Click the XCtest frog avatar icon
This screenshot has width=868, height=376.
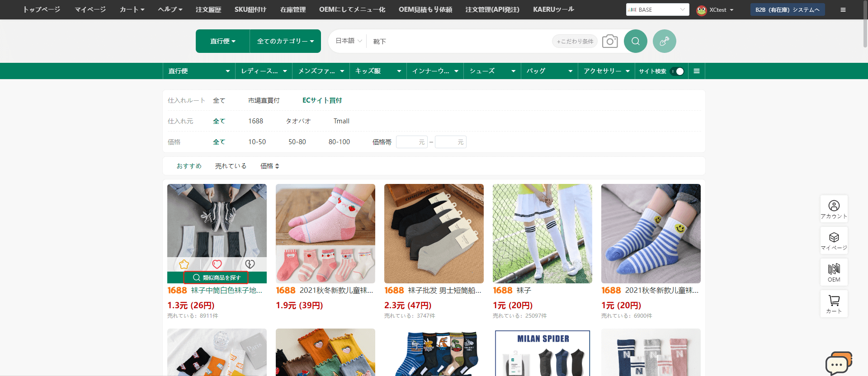[x=702, y=10]
